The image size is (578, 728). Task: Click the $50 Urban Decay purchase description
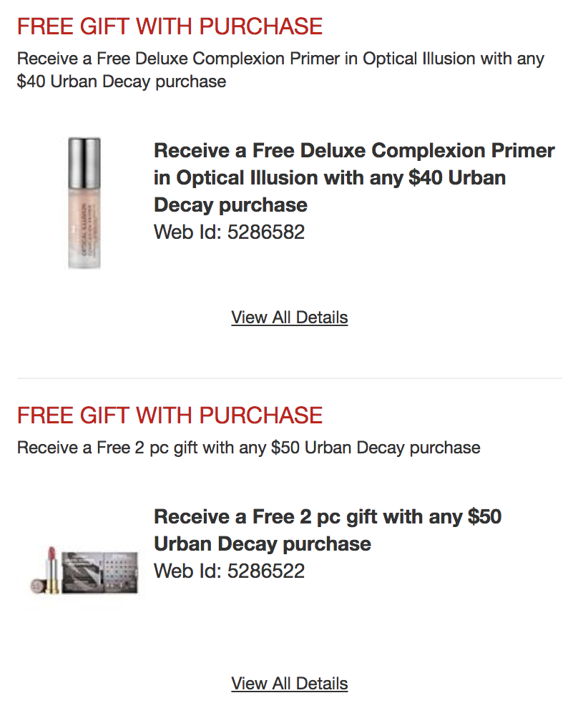tap(248, 448)
